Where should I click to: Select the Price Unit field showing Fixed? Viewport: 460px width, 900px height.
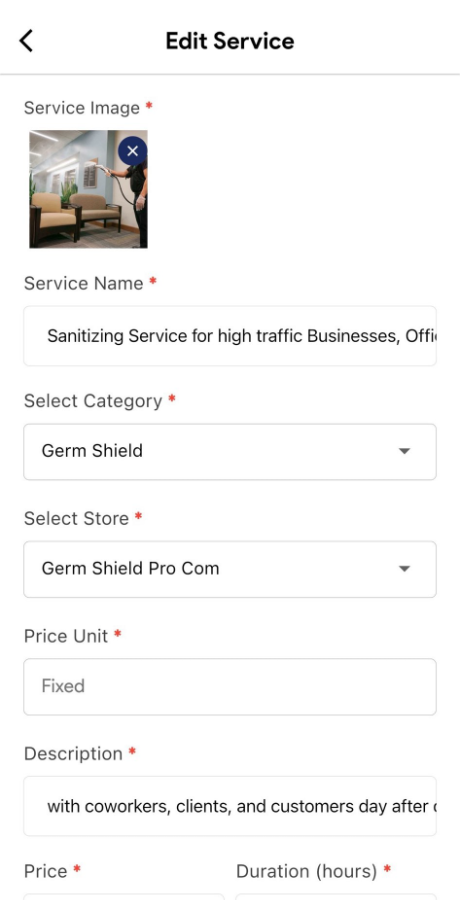230,687
